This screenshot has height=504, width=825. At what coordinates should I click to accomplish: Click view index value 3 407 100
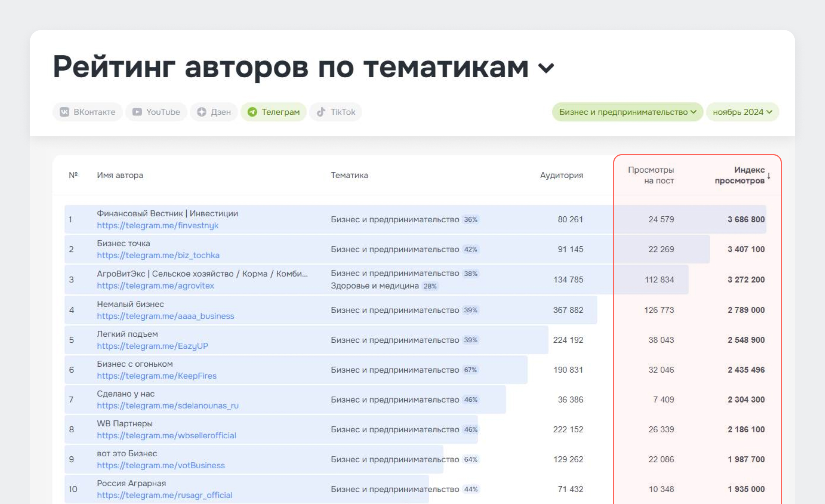pos(746,249)
